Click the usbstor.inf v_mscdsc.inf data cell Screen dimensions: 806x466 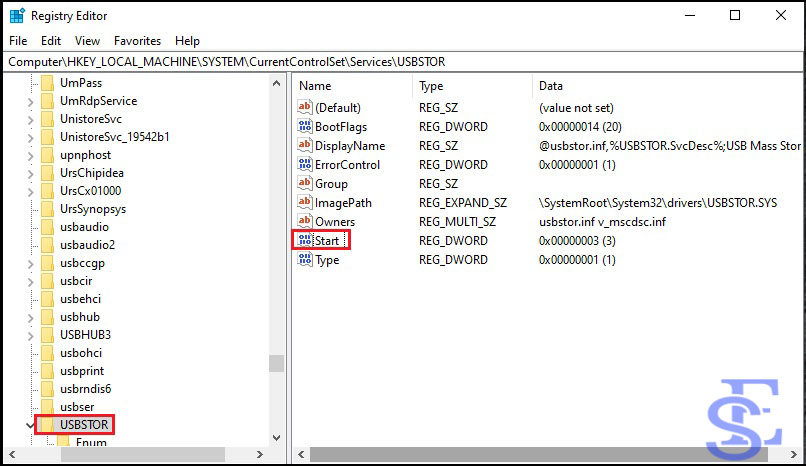pos(602,221)
